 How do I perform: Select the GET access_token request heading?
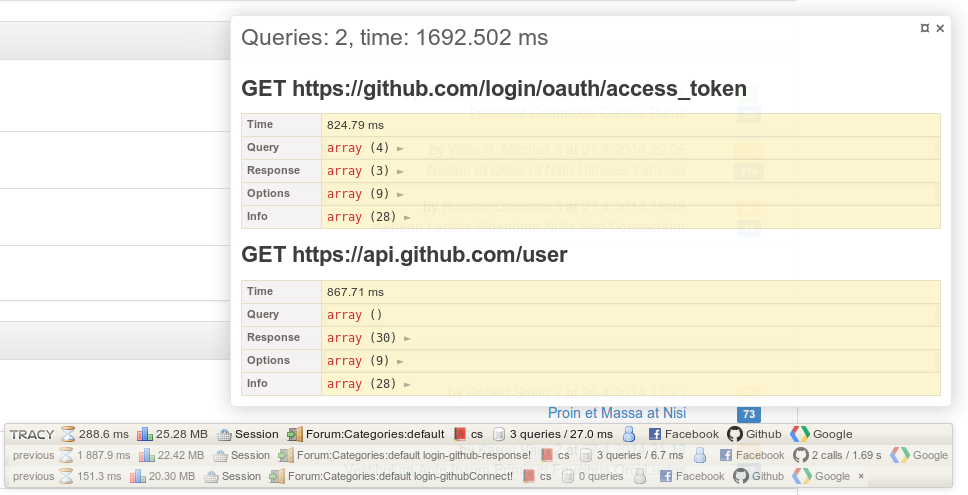(494, 89)
